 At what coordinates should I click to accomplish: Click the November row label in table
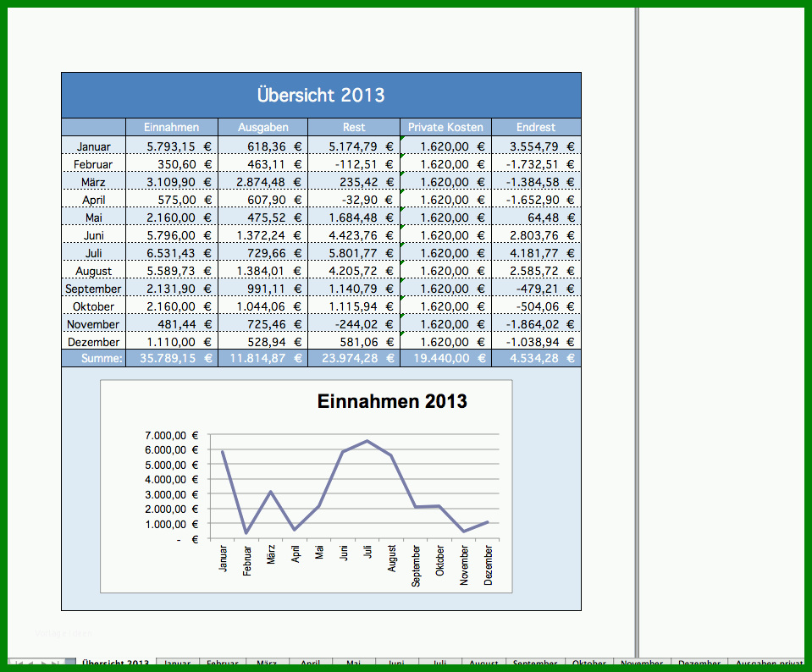94,325
